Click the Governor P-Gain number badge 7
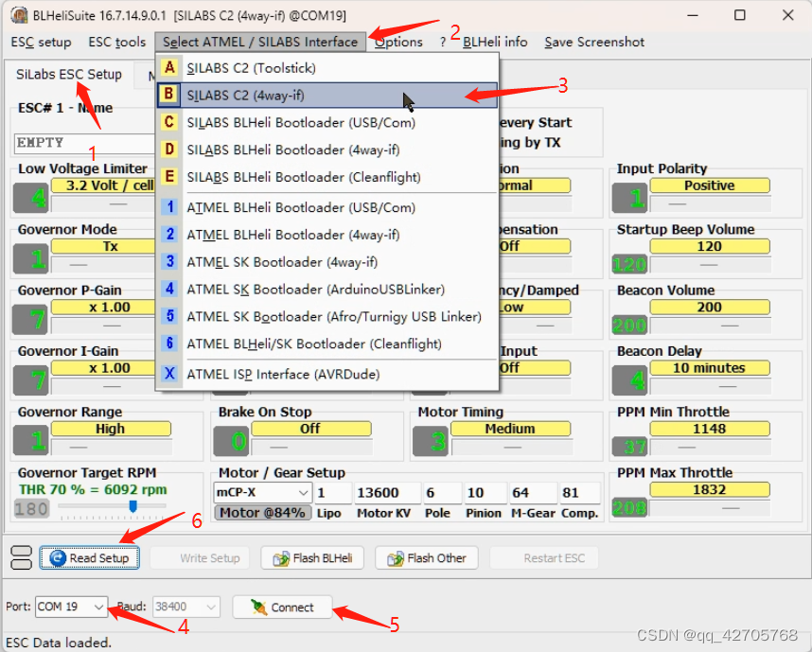 click(x=31, y=320)
